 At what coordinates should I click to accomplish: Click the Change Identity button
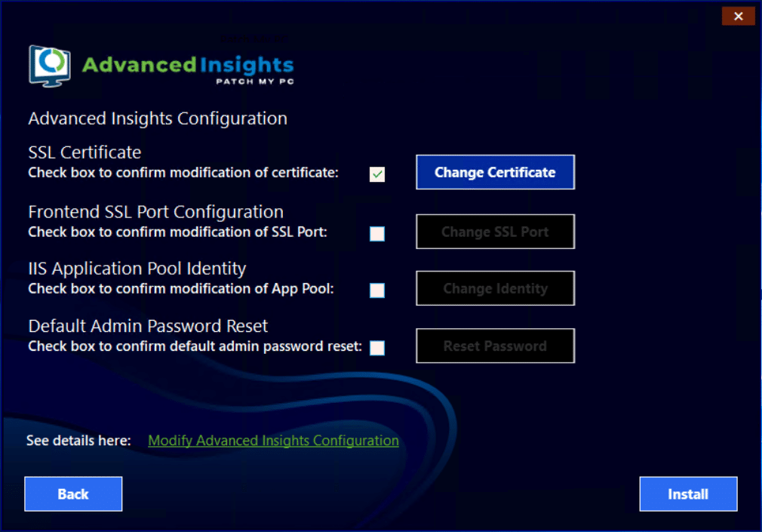[x=495, y=288]
